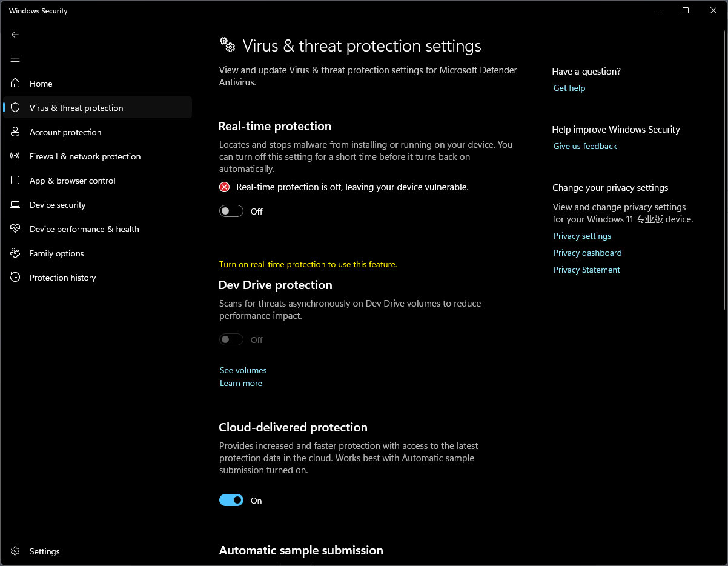Turn on the Real-time protection toggle

(231, 211)
